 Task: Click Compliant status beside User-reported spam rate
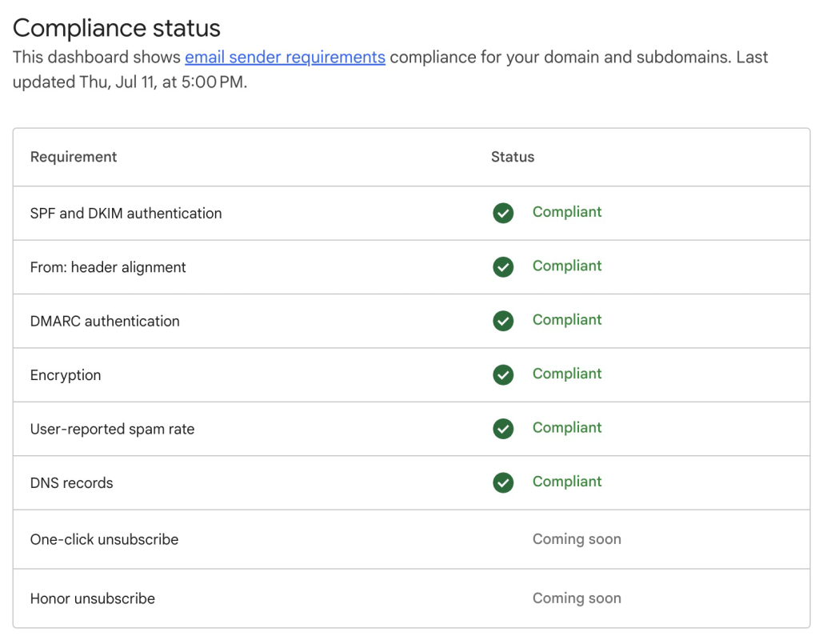point(567,428)
